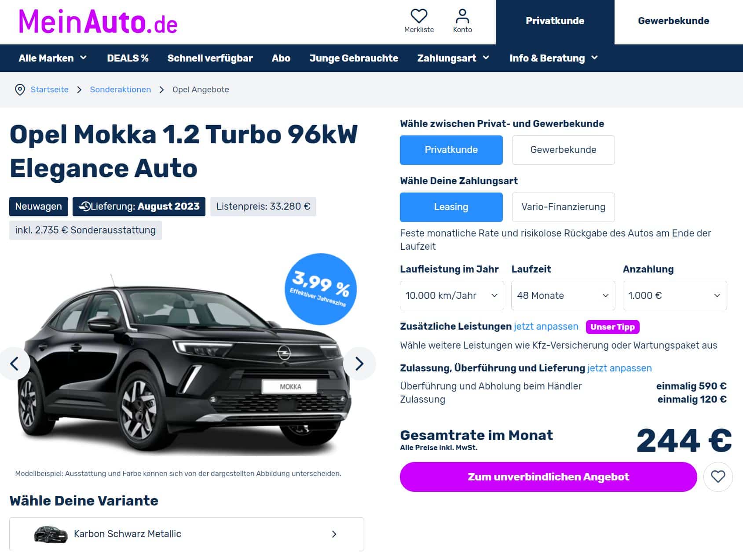The height and width of the screenshot is (560, 743).
Task: Click Zum unverbindlichen Angebot button
Action: pos(548,477)
